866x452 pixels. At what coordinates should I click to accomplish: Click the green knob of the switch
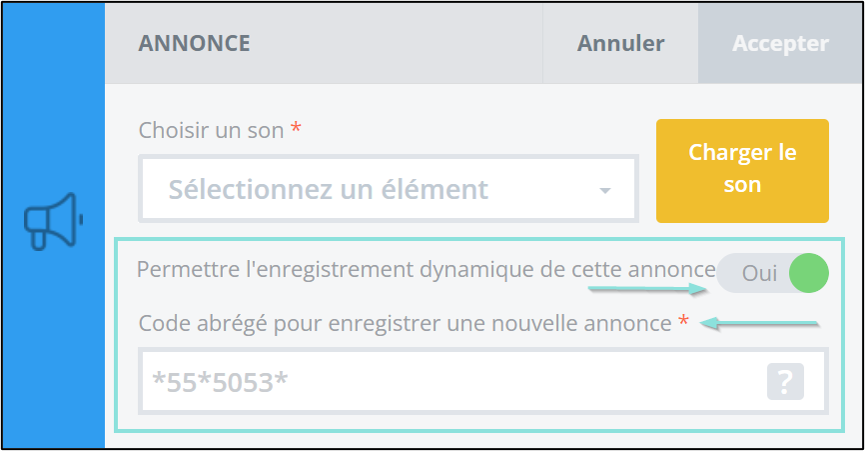809,273
